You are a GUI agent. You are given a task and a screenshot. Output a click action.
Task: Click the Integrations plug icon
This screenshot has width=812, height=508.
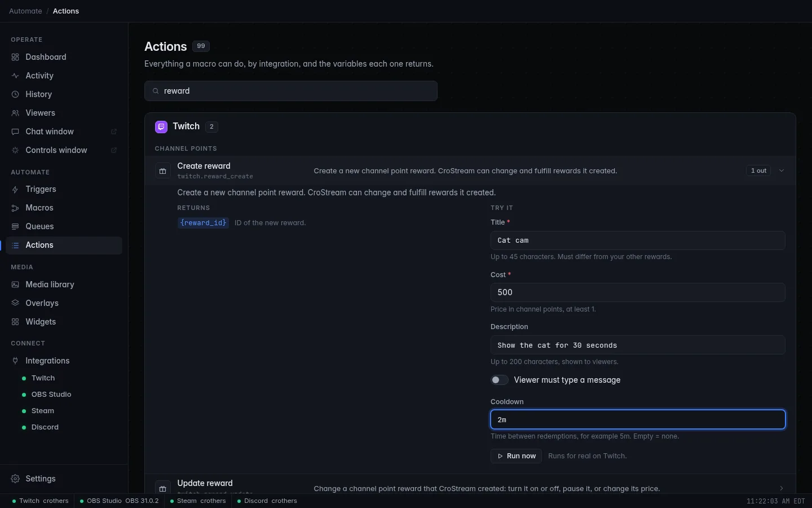pos(15,361)
